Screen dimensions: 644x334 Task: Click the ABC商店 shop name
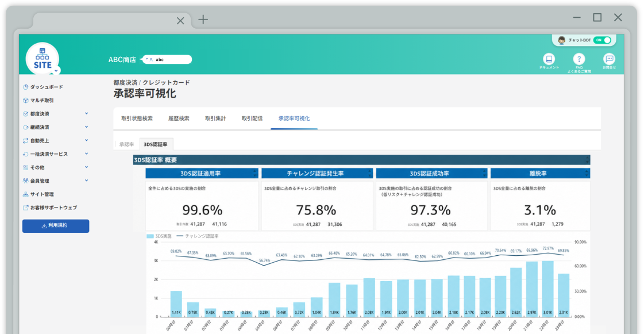click(x=122, y=60)
